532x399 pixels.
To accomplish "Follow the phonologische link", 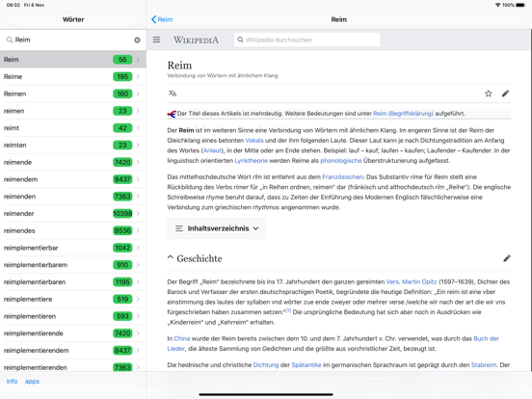I will [341, 161].
